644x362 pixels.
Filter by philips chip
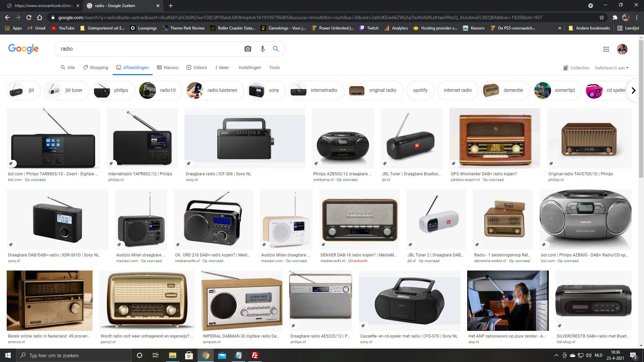(x=113, y=90)
